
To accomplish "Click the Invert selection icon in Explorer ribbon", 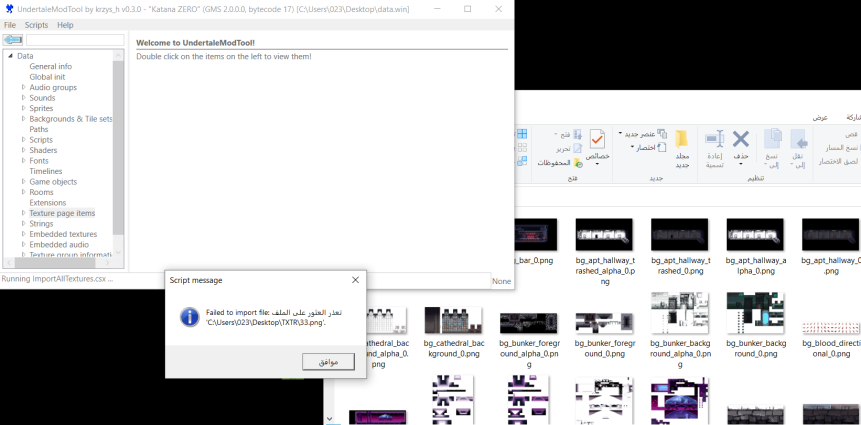I will tap(522, 161).
